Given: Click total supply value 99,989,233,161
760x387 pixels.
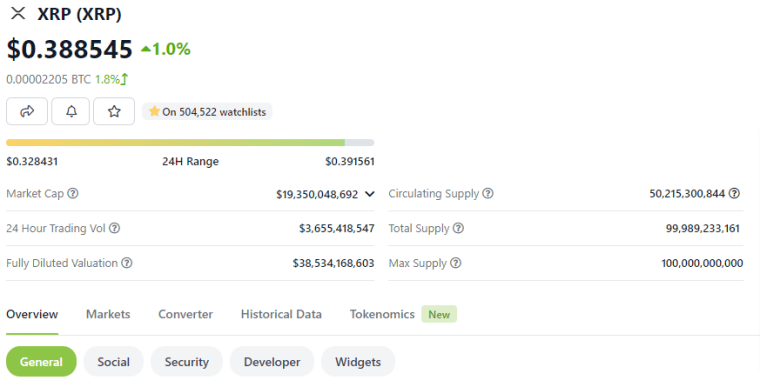Looking at the screenshot, I should tap(703, 228).
